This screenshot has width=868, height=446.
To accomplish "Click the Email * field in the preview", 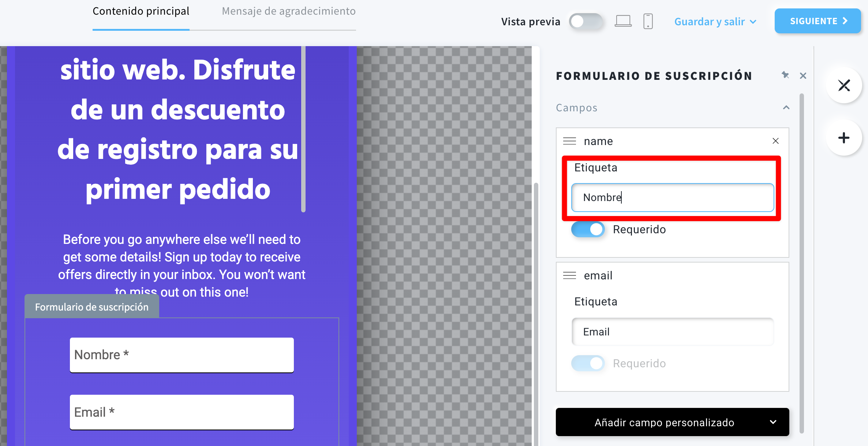I will pos(182,412).
